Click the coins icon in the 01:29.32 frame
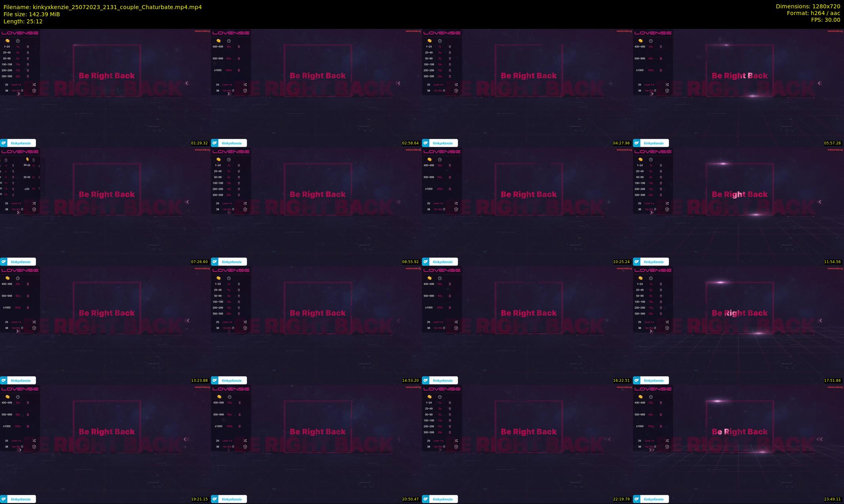This screenshot has height=504, width=844. (8, 41)
